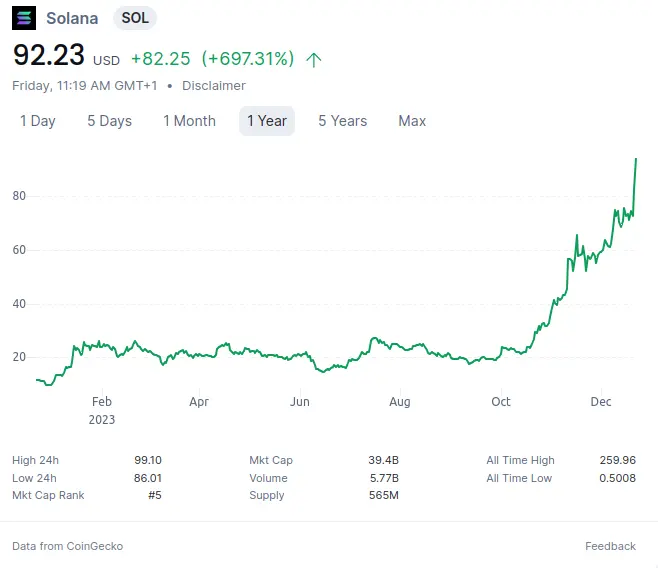The width and height of the screenshot is (658, 568).
Task: Click the Dec axis label
Action: (x=601, y=402)
